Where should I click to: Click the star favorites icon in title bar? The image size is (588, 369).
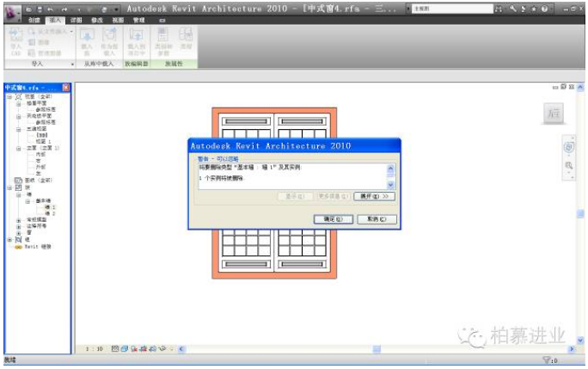(x=534, y=9)
